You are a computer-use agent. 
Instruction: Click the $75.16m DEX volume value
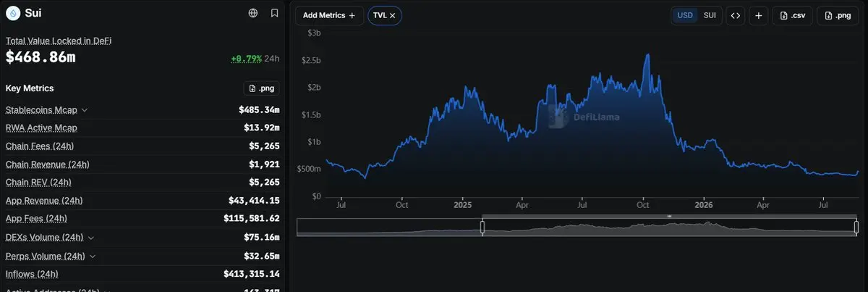(x=262, y=238)
